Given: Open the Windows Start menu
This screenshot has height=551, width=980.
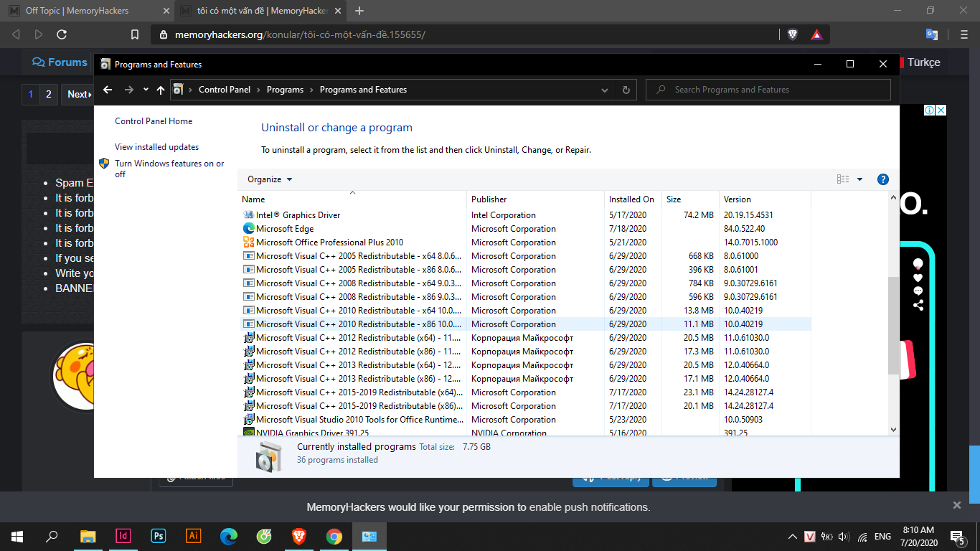Looking at the screenshot, I should pyautogui.click(x=17, y=536).
